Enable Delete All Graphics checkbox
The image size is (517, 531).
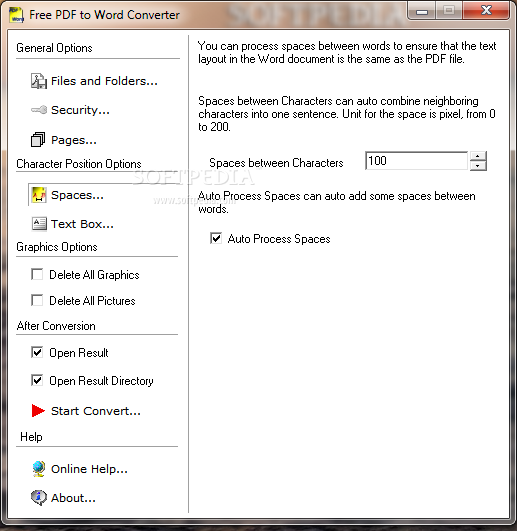37,274
